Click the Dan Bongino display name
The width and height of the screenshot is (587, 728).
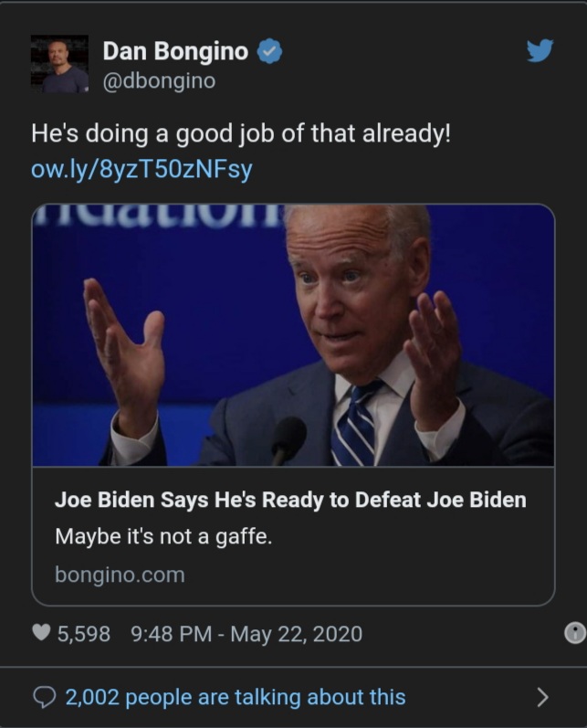tap(175, 51)
